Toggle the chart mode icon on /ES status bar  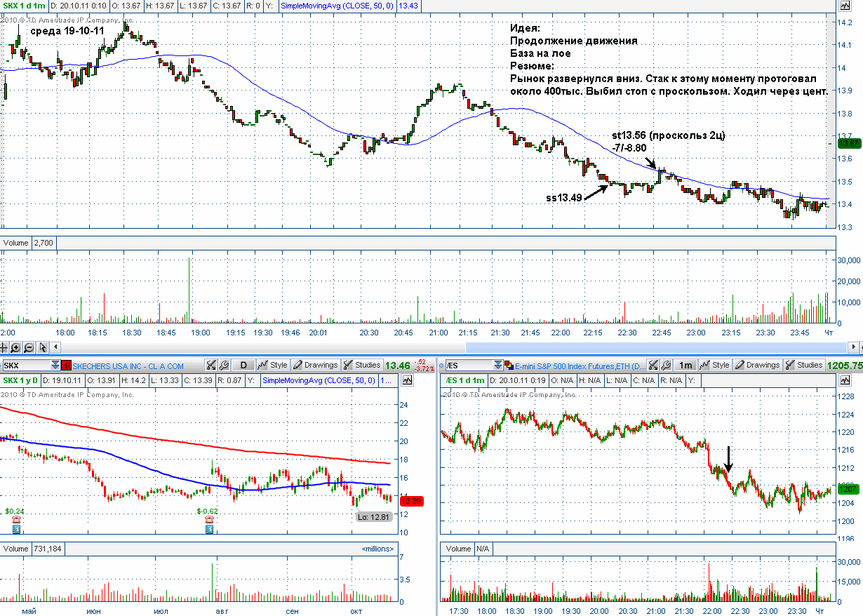tap(846, 380)
